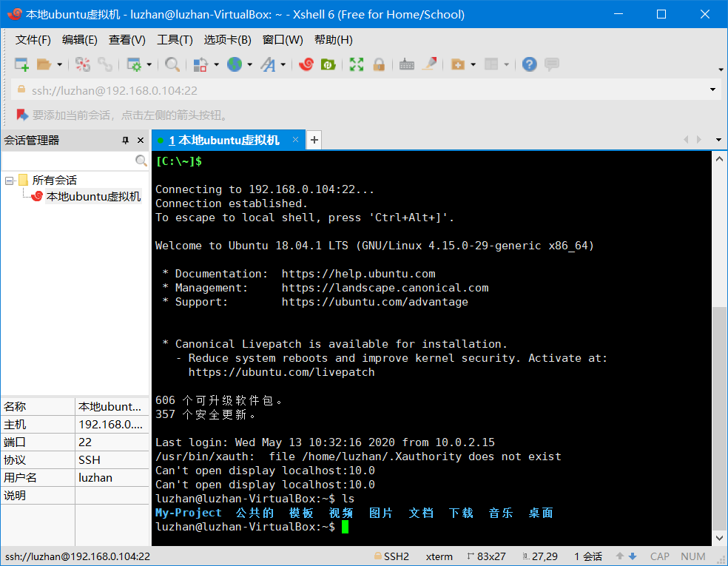Click the Find magnifier toolbar icon
Image resolution: width=728 pixels, height=566 pixels.
(172, 64)
